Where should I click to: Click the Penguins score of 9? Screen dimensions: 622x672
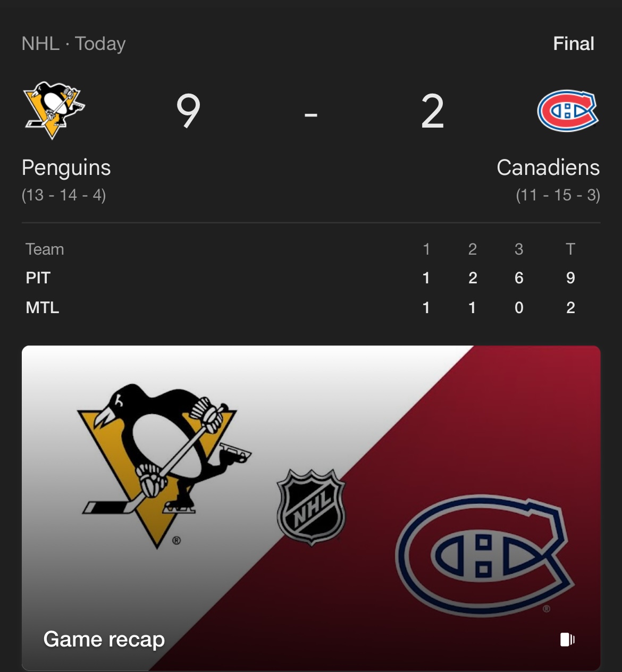[x=188, y=111]
